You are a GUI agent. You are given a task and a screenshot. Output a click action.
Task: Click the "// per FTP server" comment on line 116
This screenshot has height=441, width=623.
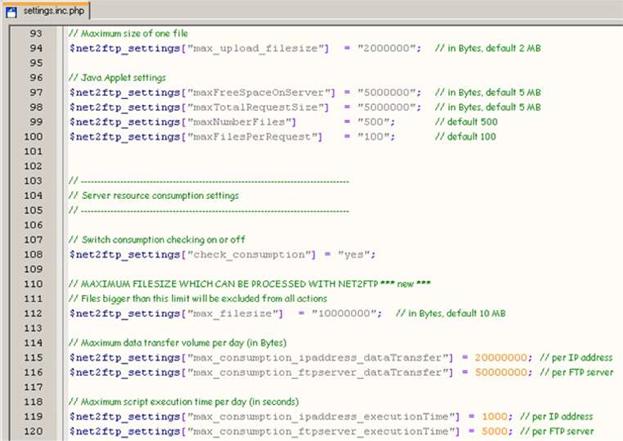click(577, 372)
